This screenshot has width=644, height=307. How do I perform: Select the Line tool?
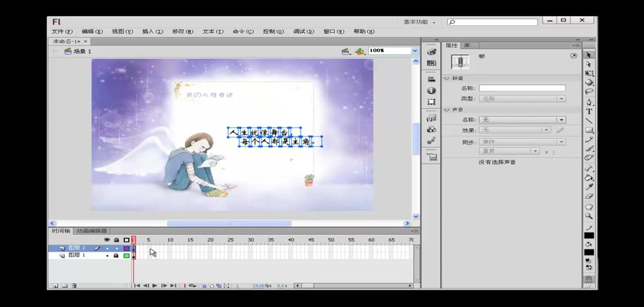click(589, 120)
